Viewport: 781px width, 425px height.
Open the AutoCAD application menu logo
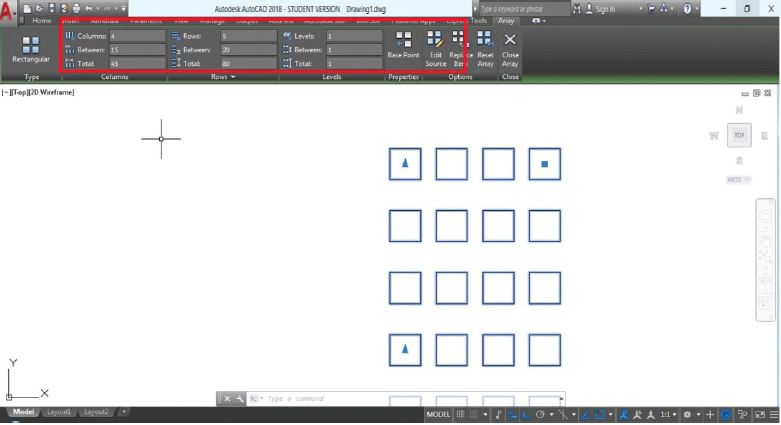pyautogui.click(x=9, y=9)
